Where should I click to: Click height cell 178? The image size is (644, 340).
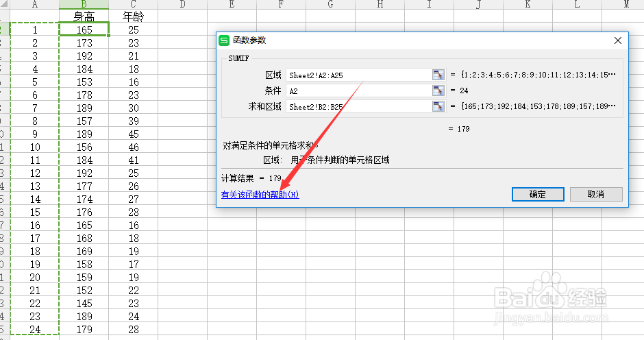pos(84,95)
